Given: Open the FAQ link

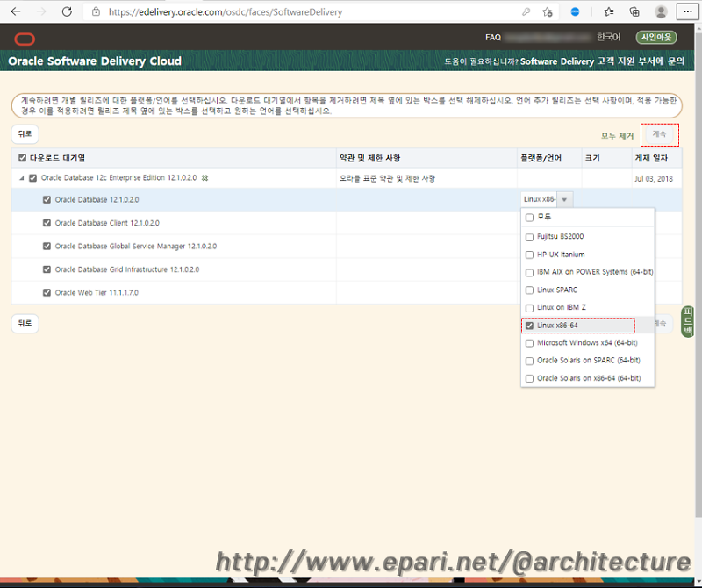Looking at the screenshot, I should click(493, 38).
